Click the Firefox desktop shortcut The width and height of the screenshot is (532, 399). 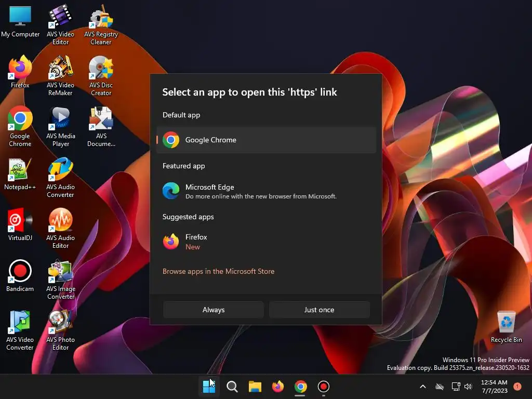pos(20,72)
